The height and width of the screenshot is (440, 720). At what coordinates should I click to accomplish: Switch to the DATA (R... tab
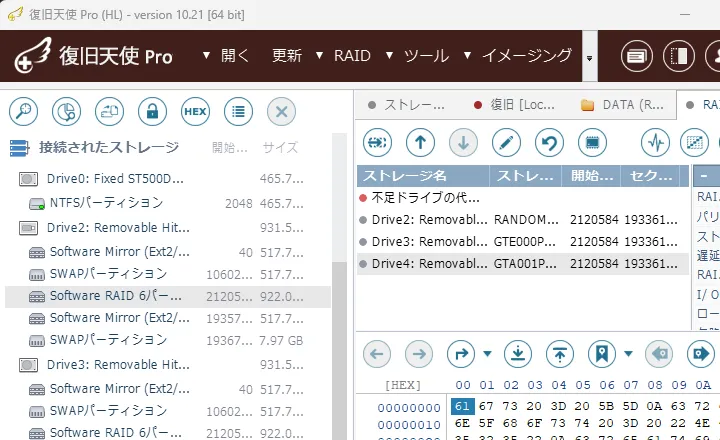(622, 105)
